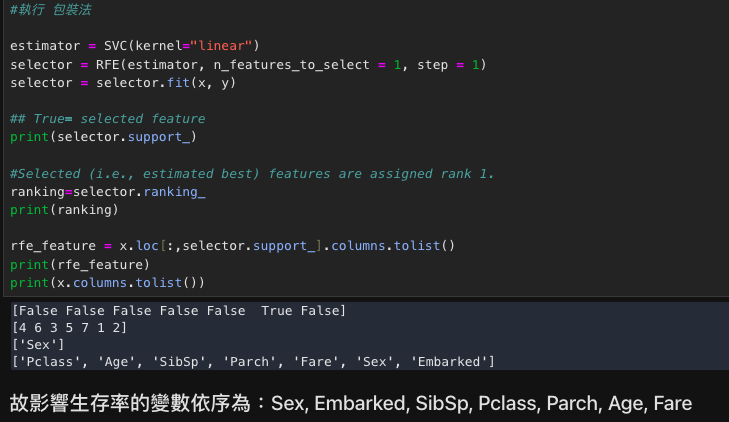Click the rank 1 comment line
The image size is (729, 422).
pyautogui.click(x=252, y=174)
